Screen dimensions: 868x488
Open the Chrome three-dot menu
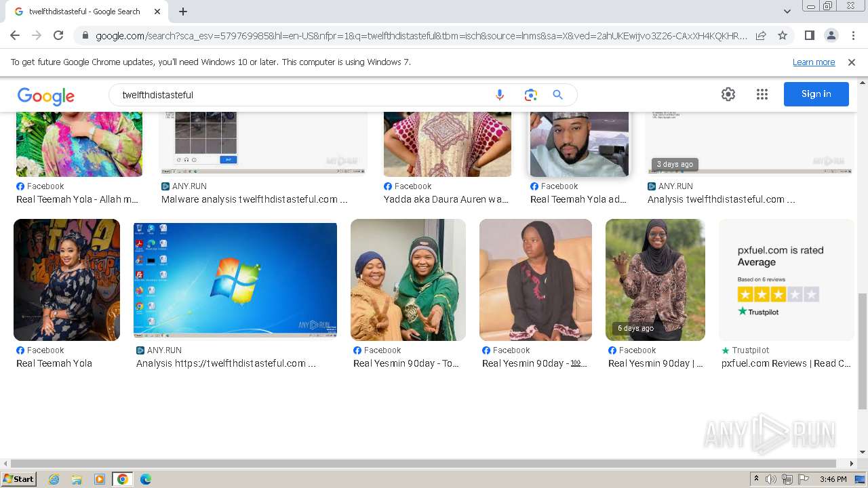[853, 35]
